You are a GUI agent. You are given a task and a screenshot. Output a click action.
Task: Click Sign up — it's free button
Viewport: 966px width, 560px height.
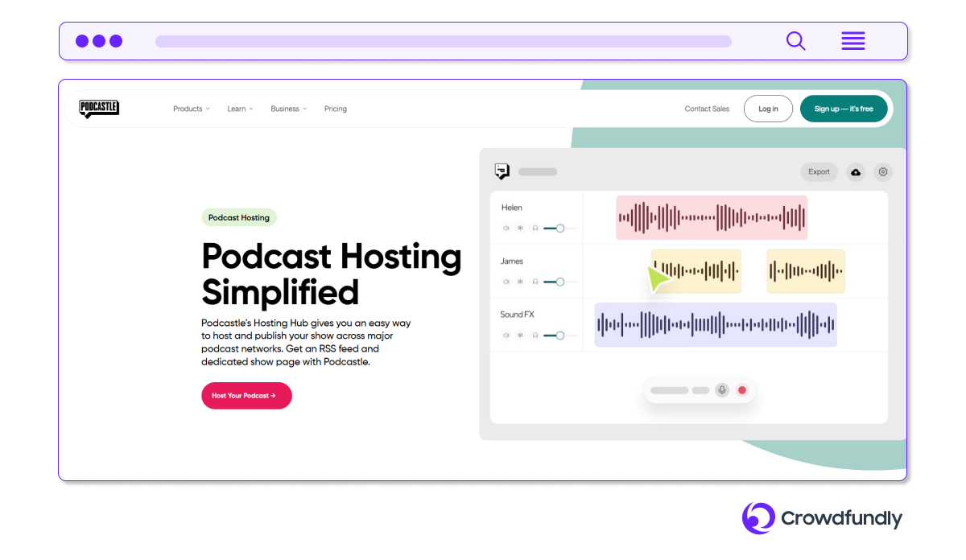point(844,109)
